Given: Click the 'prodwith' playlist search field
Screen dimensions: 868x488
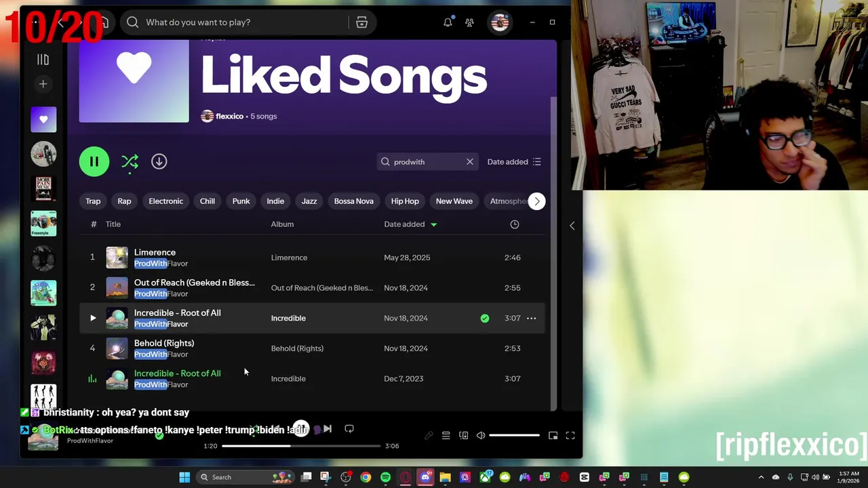Looking at the screenshot, I should point(427,162).
